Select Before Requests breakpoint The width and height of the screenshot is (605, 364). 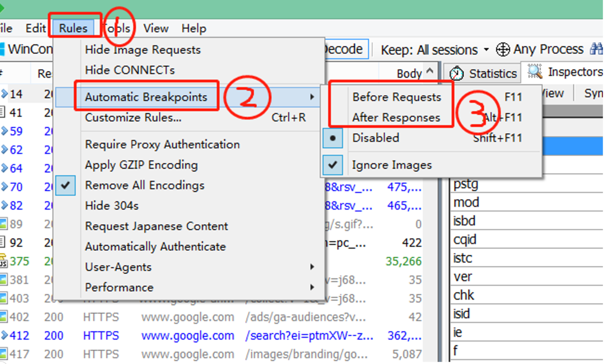[x=431, y=97]
